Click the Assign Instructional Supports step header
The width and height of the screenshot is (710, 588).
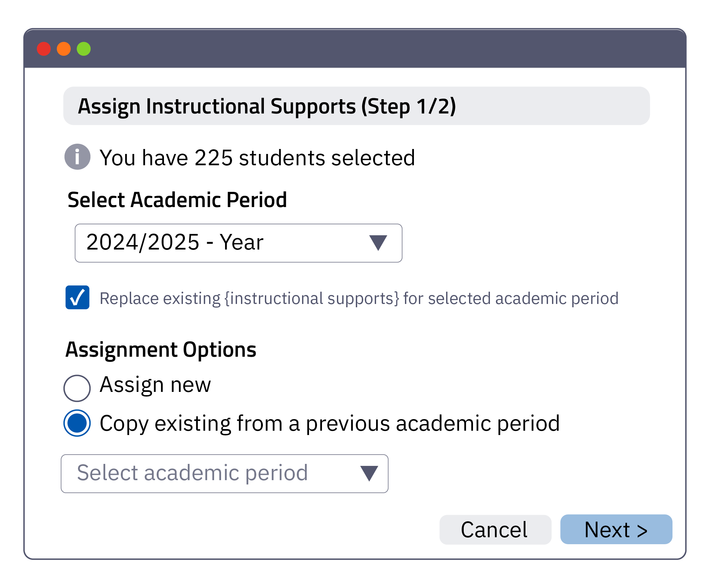[x=267, y=106]
